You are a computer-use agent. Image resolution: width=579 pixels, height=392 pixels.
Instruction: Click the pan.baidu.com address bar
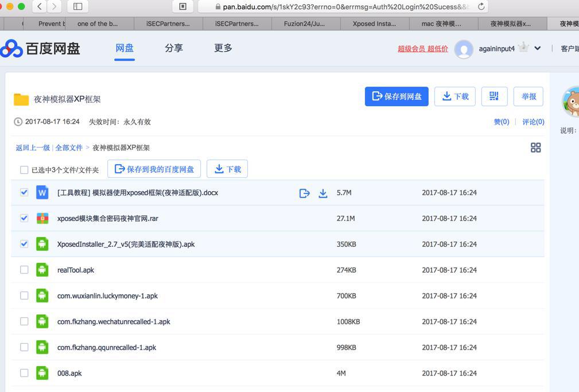[x=343, y=6]
